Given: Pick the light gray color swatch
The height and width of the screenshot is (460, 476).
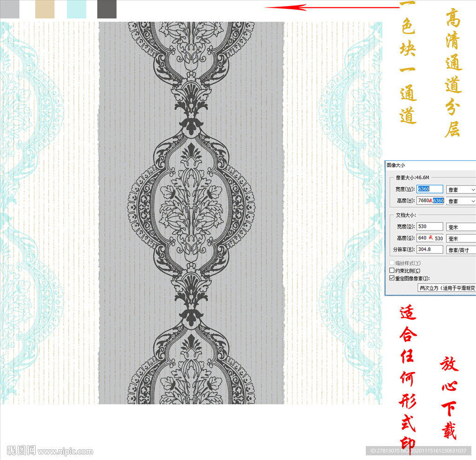Looking at the screenshot, I should [x=10, y=9].
